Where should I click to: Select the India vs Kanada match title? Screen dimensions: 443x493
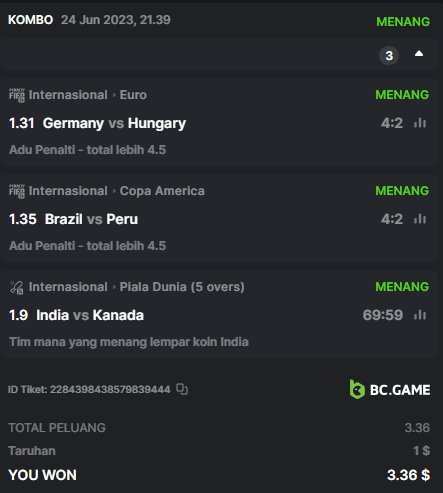click(x=90, y=315)
